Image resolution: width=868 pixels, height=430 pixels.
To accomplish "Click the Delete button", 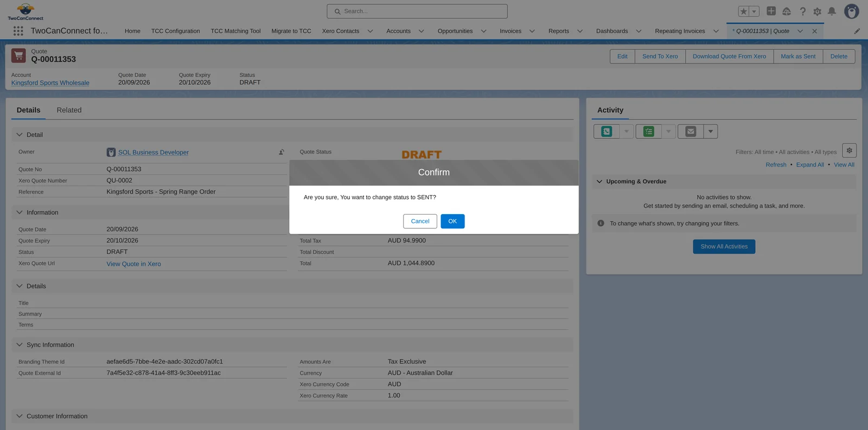I will pyautogui.click(x=839, y=56).
